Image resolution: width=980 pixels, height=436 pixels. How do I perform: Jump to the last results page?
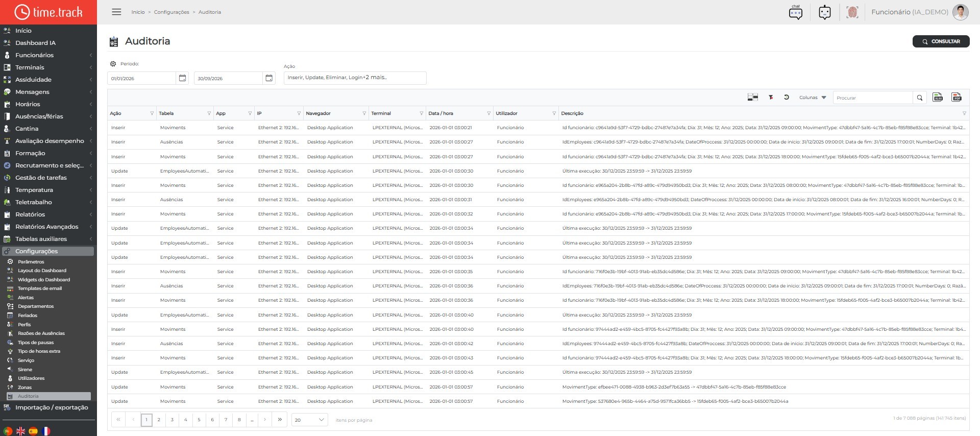pyautogui.click(x=280, y=420)
